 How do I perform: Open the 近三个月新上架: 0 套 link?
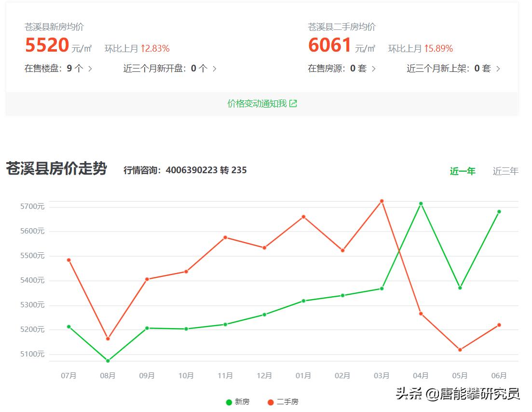tap(453, 69)
